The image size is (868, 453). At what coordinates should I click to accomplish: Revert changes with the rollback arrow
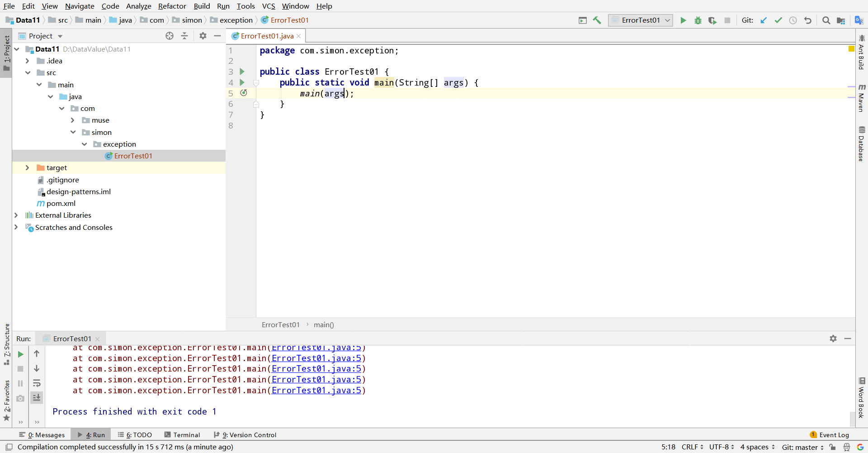tap(808, 20)
